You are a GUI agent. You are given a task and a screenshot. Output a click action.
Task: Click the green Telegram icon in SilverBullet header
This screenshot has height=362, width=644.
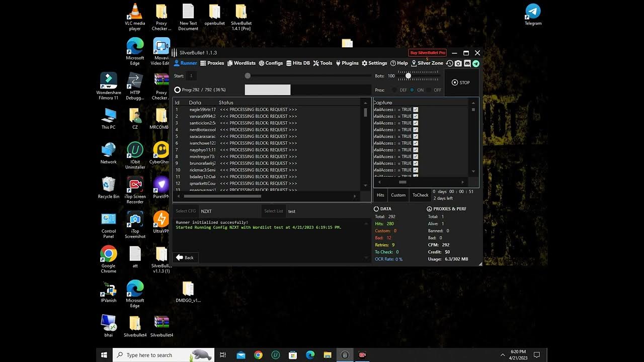coord(475,63)
